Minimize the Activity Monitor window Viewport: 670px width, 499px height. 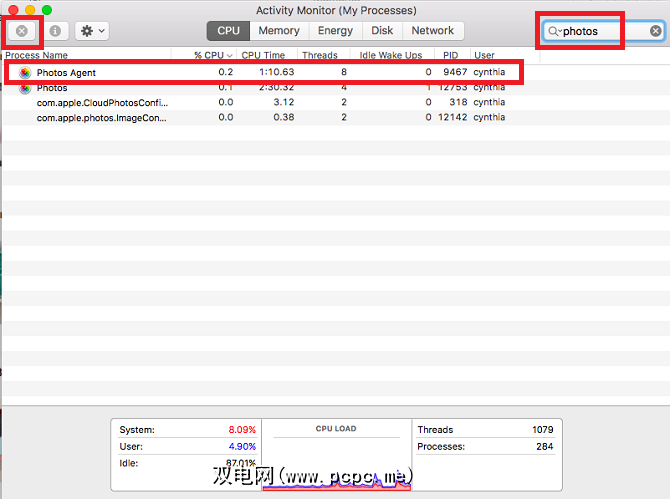(30, 10)
